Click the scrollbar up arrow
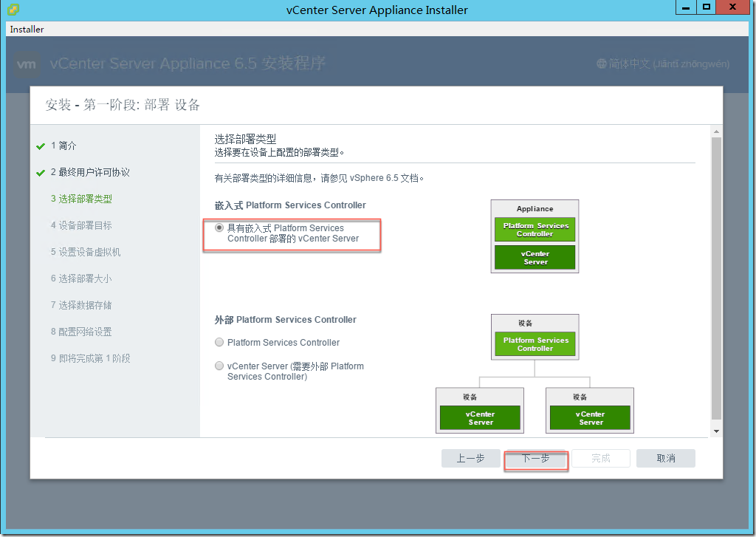This screenshot has width=756, height=537. point(716,131)
